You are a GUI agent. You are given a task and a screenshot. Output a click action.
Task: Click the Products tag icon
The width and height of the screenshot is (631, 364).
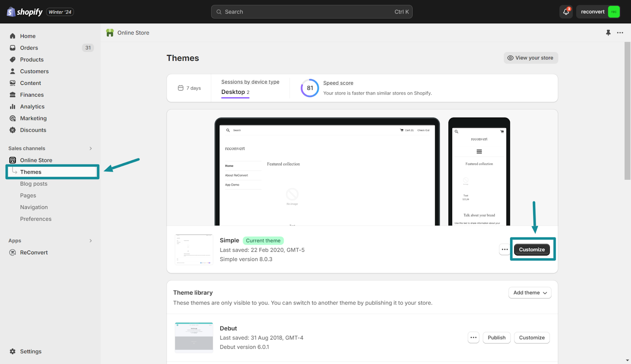point(13,60)
